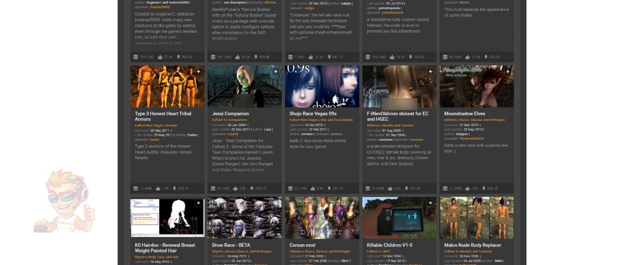Click thumbs-up icon on Jessi Companion card

236,188
